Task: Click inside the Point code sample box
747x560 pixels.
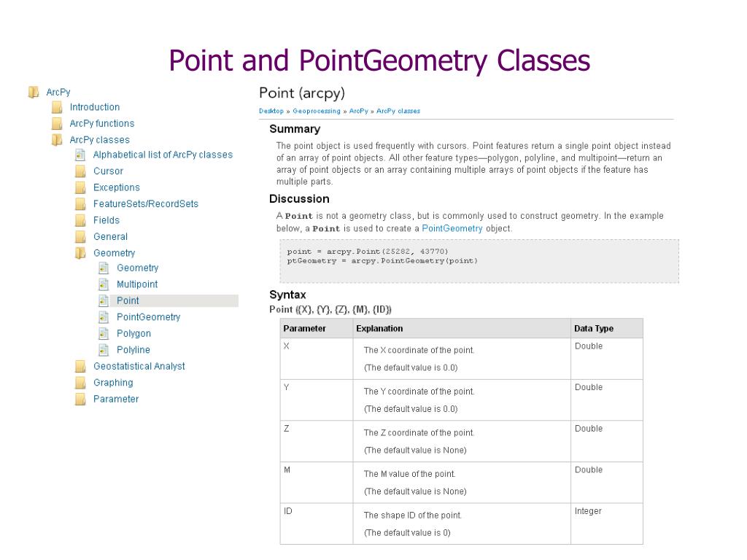Action: pyautogui.click(x=479, y=262)
